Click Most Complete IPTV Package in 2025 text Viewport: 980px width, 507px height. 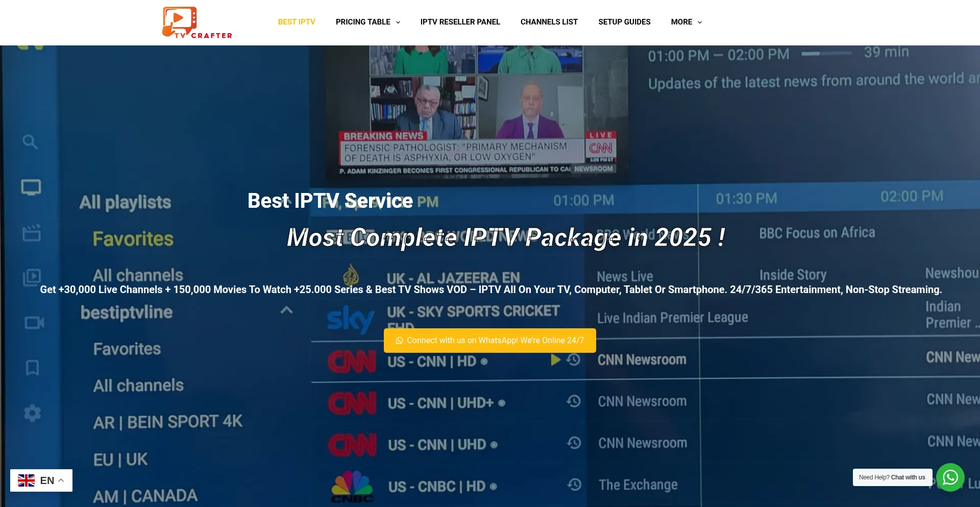[506, 237]
